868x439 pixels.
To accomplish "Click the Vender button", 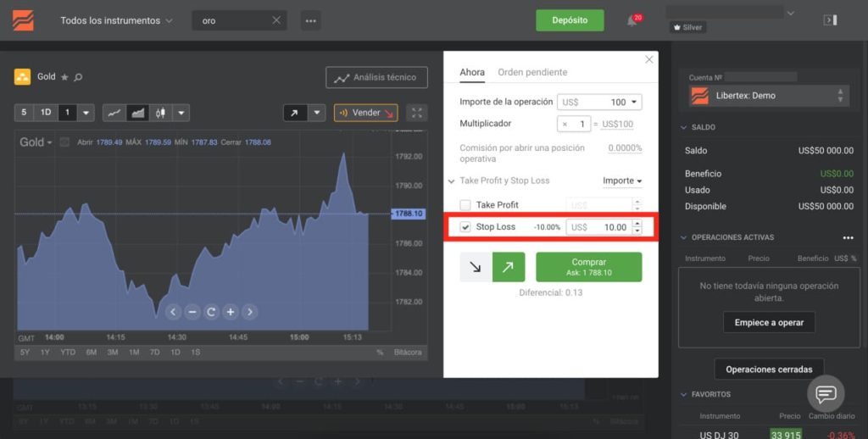I will (366, 113).
